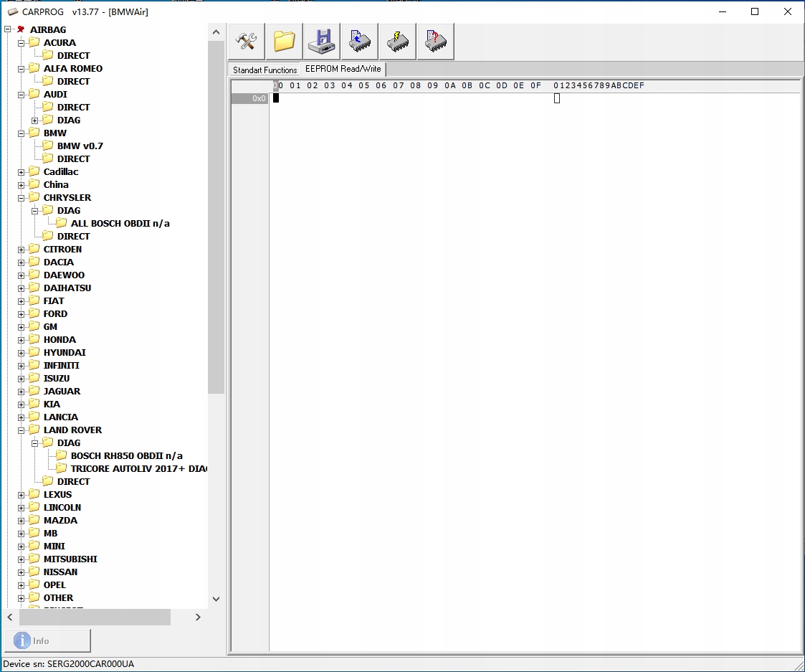Click the ASCII column cell at 0x0
The width and height of the screenshot is (805, 672).
[556, 98]
